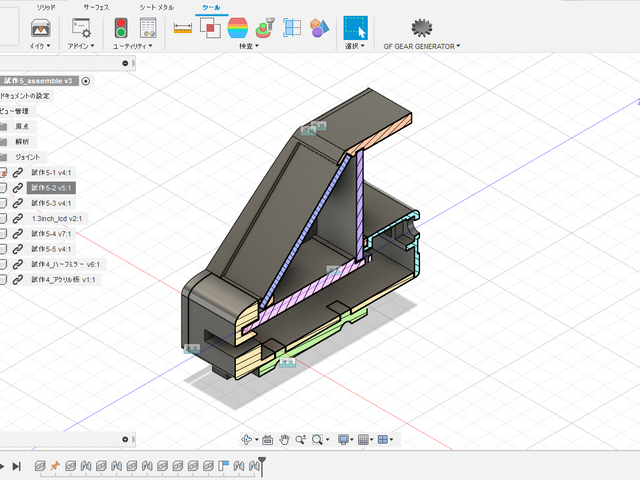Open the 原点 folder in browser

tap(21, 127)
